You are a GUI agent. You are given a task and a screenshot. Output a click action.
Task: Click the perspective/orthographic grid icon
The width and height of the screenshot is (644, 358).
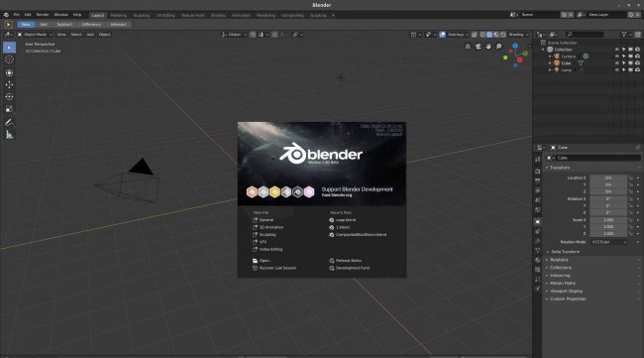[468, 47]
